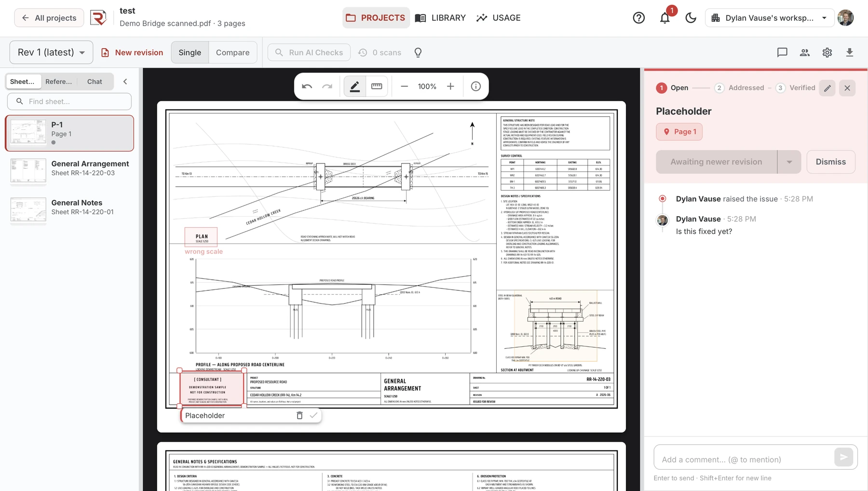Select Single view mode
868x491 pixels.
pyautogui.click(x=190, y=53)
